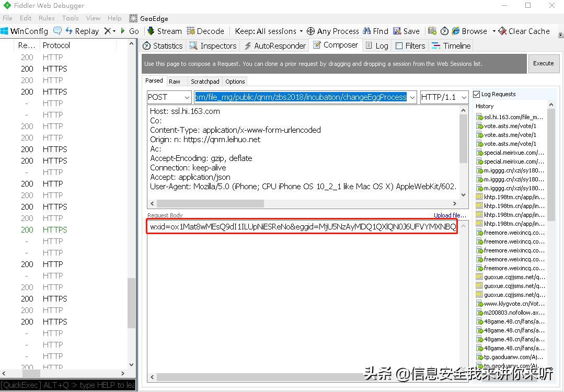Viewport: 564px width, 392px height.
Task: Open the HTTP/1.1 protocol version dropdown
Action: tap(444, 97)
